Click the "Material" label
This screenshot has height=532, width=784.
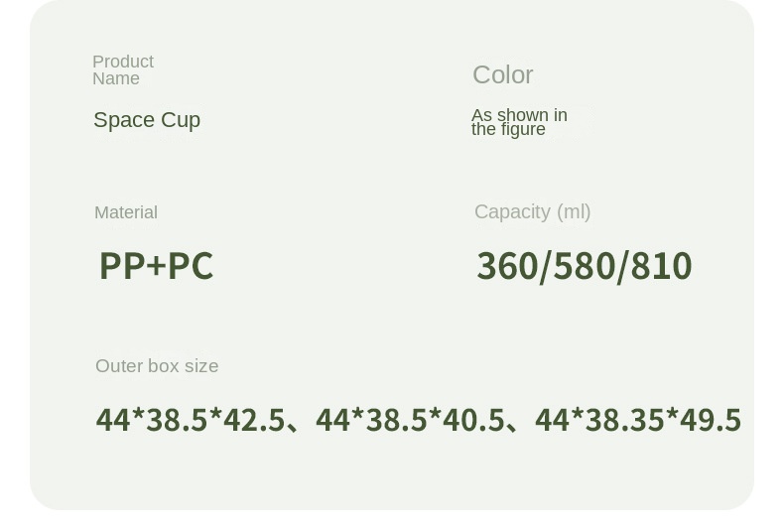click(x=126, y=212)
